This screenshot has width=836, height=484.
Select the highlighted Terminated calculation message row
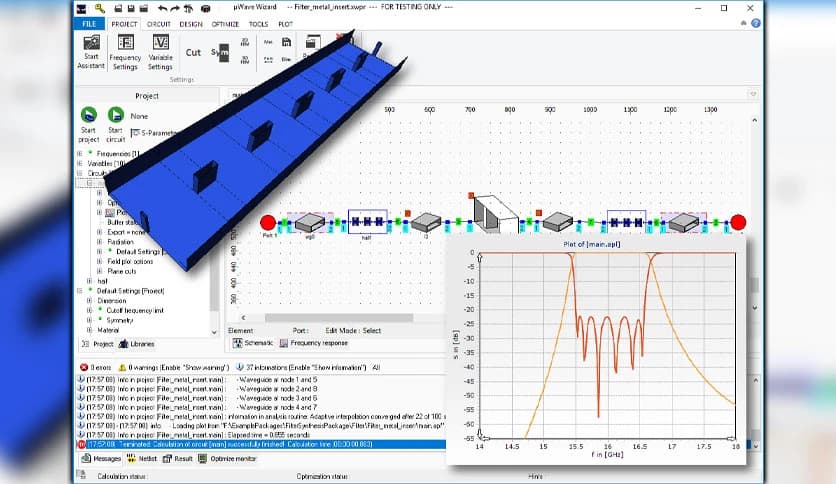click(x=262, y=444)
